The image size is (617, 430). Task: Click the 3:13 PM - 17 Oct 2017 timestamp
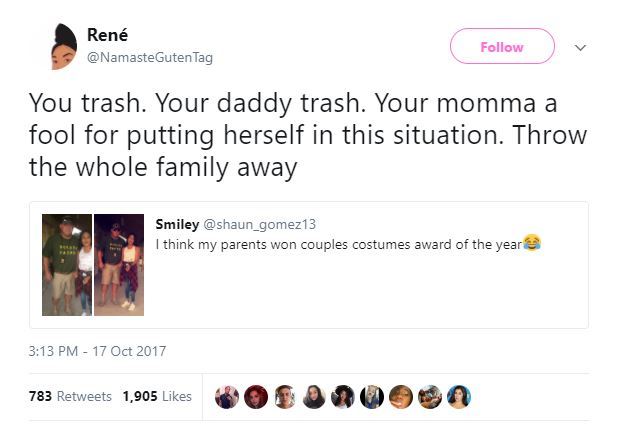click(98, 351)
